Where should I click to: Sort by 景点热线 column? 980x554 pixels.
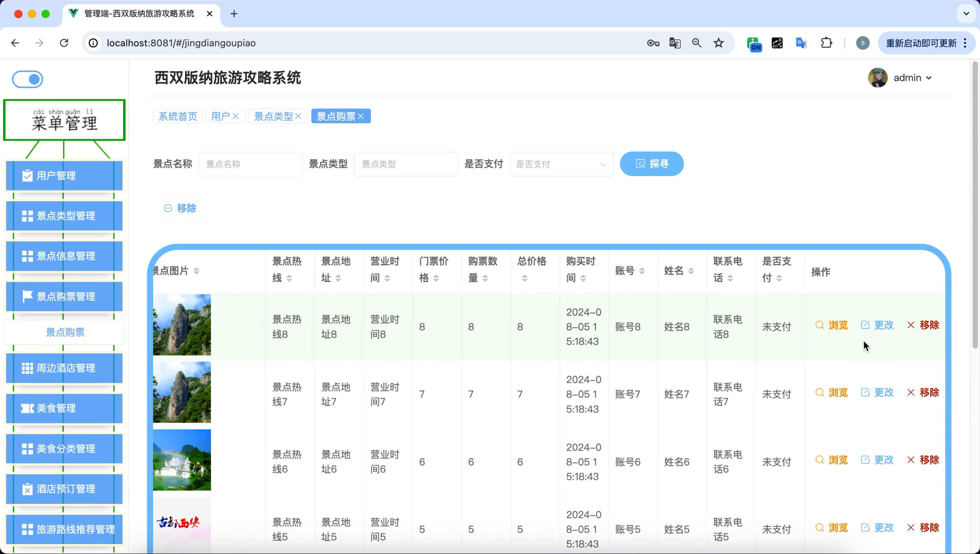[289, 278]
